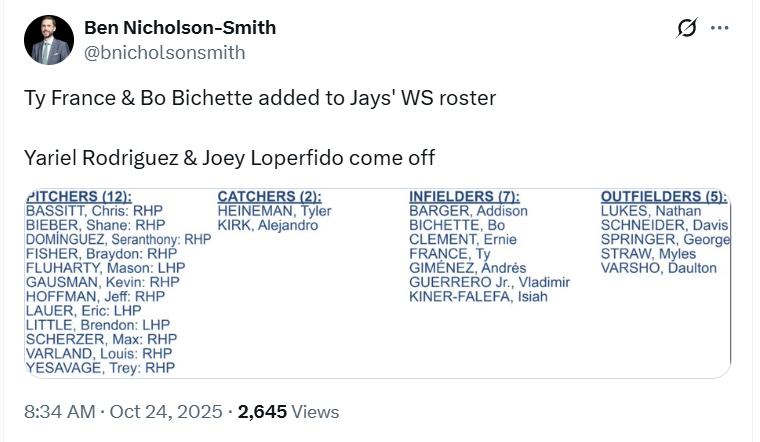The height and width of the screenshot is (442, 760).
Task: Click BICHETTE, Bo in the roster image
Action: click(x=457, y=226)
